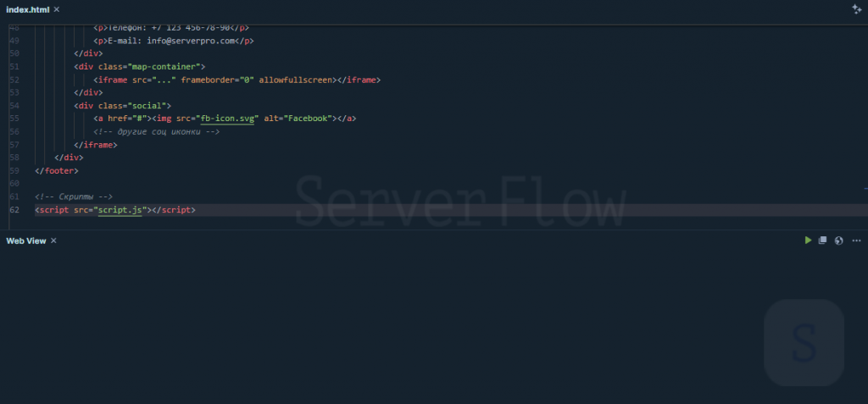Viewport: 868px width, 404px height.
Task: Run the page with green play icon
Action: pyautogui.click(x=808, y=241)
